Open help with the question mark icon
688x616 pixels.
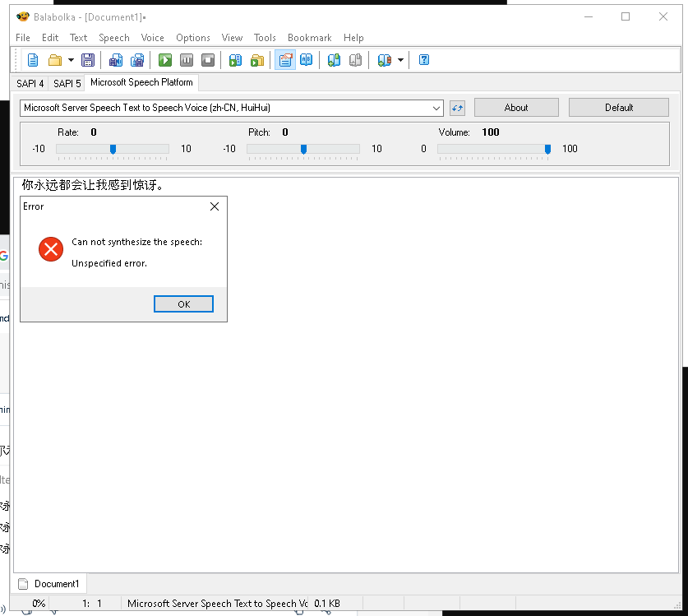[x=424, y=60]
